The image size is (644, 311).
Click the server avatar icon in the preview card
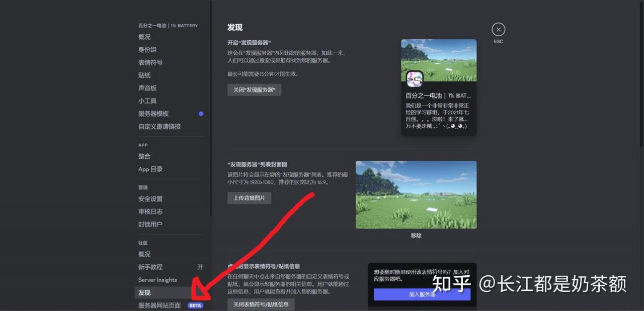pyautogui.click(x=415, y=79)
